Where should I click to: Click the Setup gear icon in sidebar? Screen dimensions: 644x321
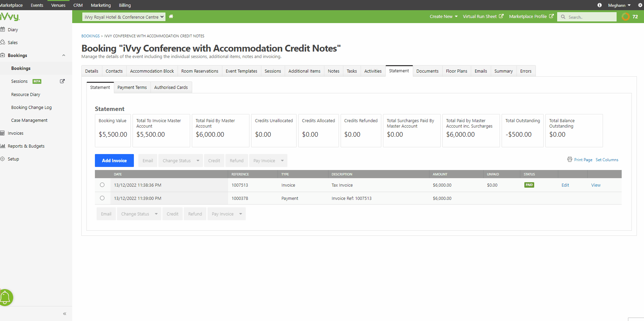pyautogui.click(x=2, y=159)
